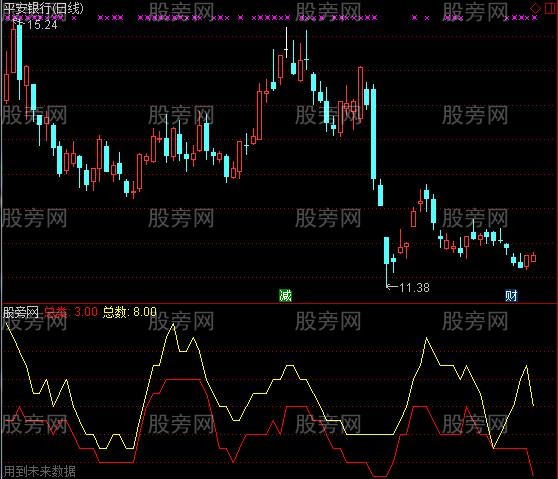Click the 总数: 8.00 indicator value
The image size is (558, 479).
click(130, 312)
